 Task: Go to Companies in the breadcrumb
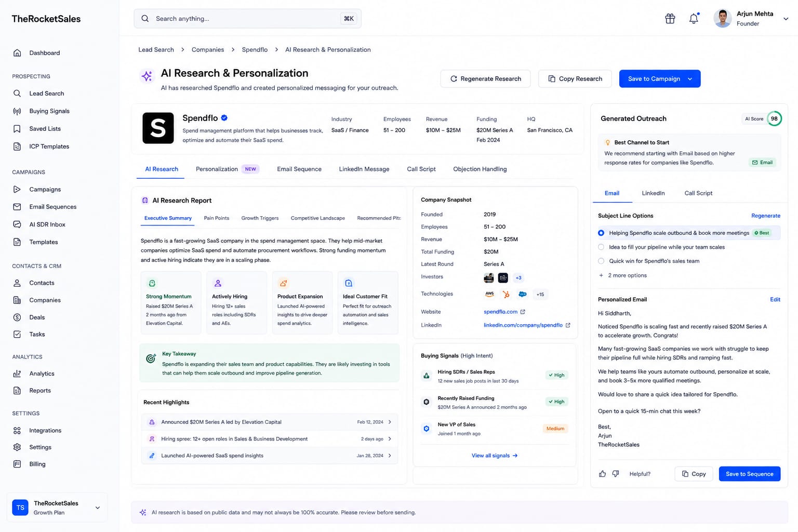[208, 50]
